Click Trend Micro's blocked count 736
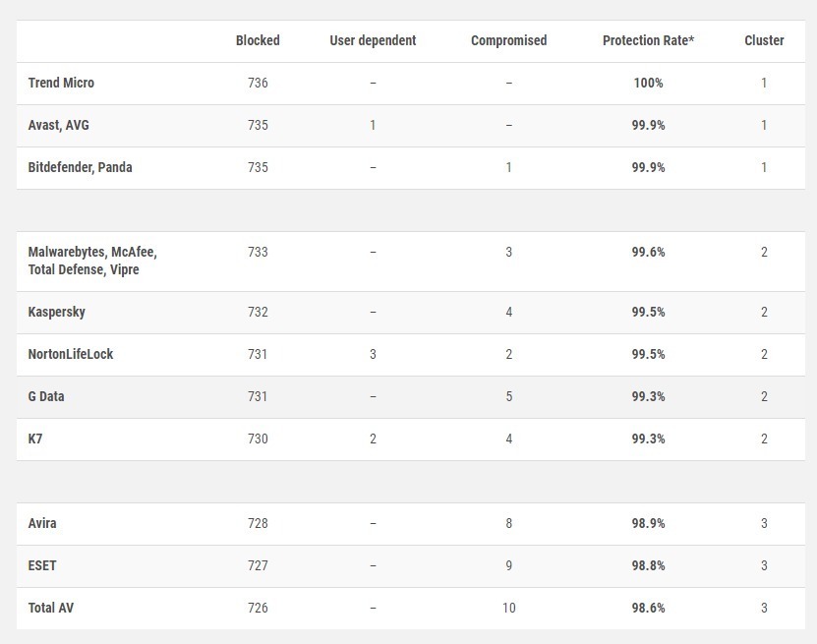 [258, 83]
